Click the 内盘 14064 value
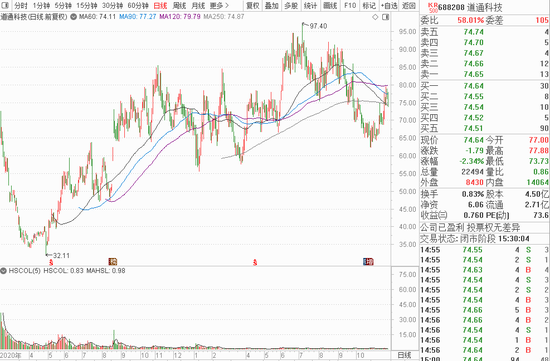The image size is (550, 361). [x=538, y=182]
